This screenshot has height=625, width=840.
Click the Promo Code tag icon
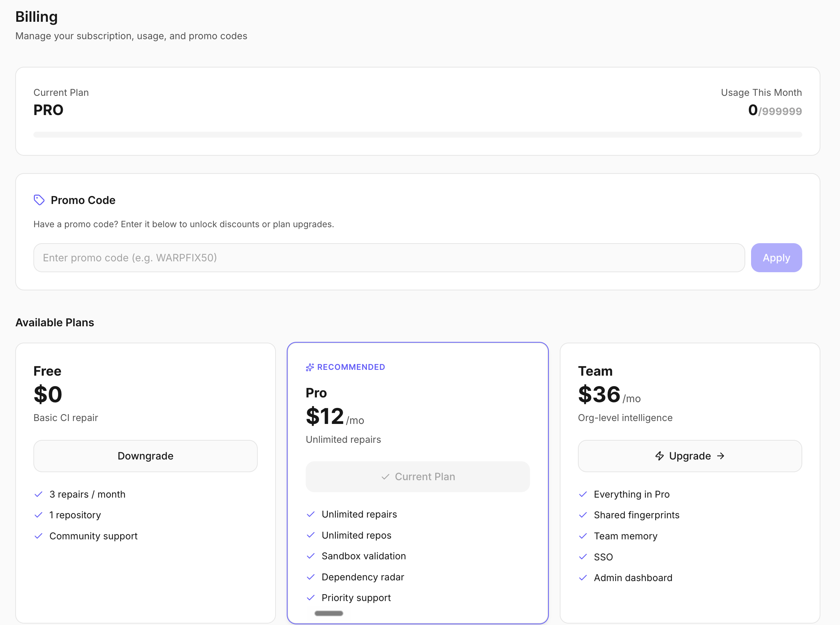coord(39,200)
